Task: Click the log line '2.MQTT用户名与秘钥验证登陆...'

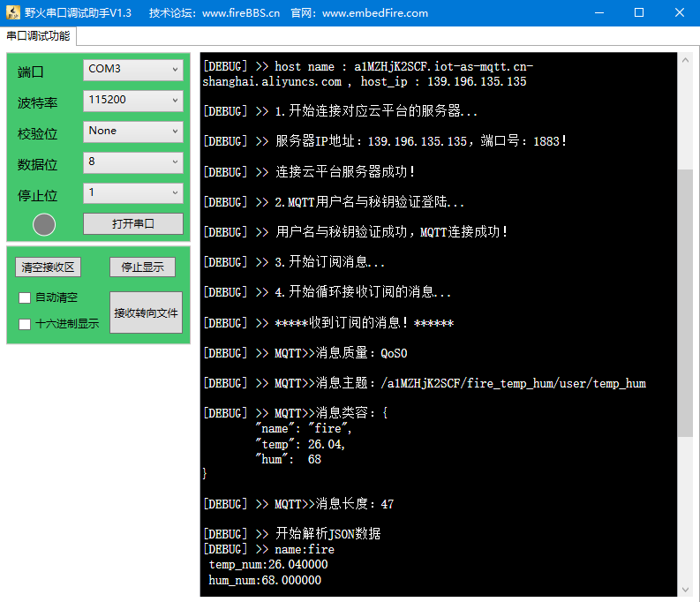Action: [370, 202]
